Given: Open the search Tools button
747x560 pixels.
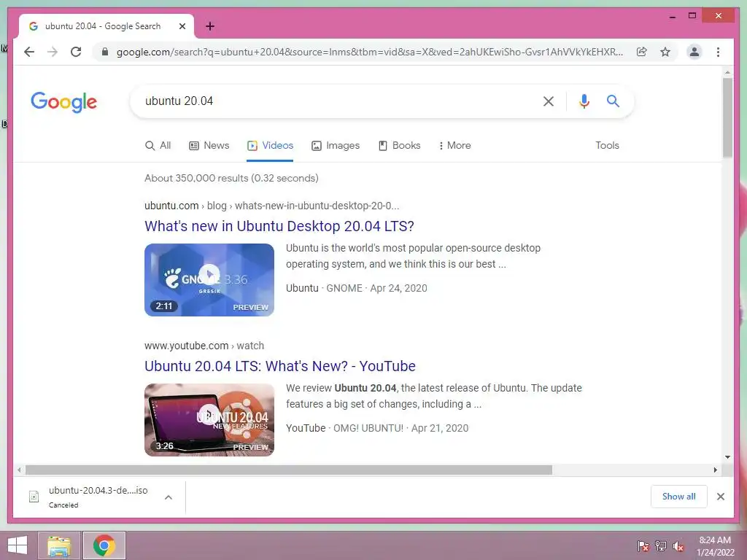Looking at the screenshot, I should click(607, 146).
